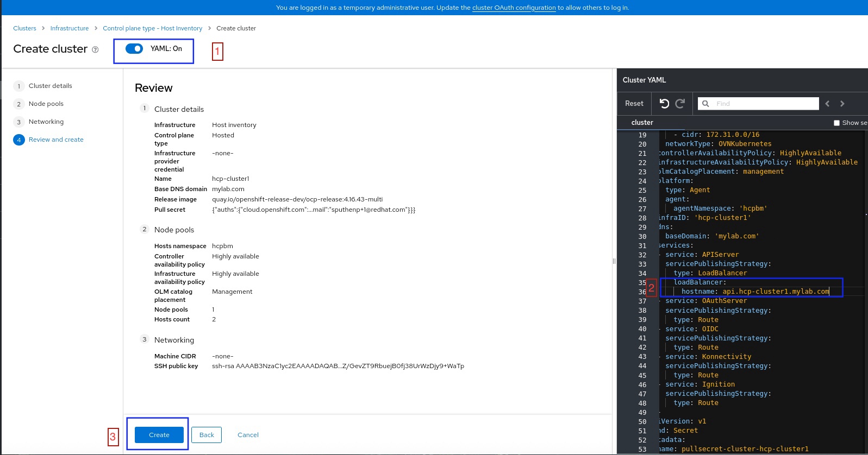
Task: Click the cidr 172.31.0.0/16 YAML line
Action: pyautogui.click(x=716, y=135)
